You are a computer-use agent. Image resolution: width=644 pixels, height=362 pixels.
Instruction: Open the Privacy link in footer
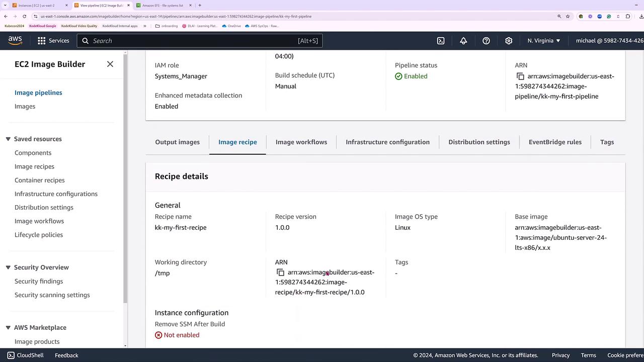click(560, 355)
